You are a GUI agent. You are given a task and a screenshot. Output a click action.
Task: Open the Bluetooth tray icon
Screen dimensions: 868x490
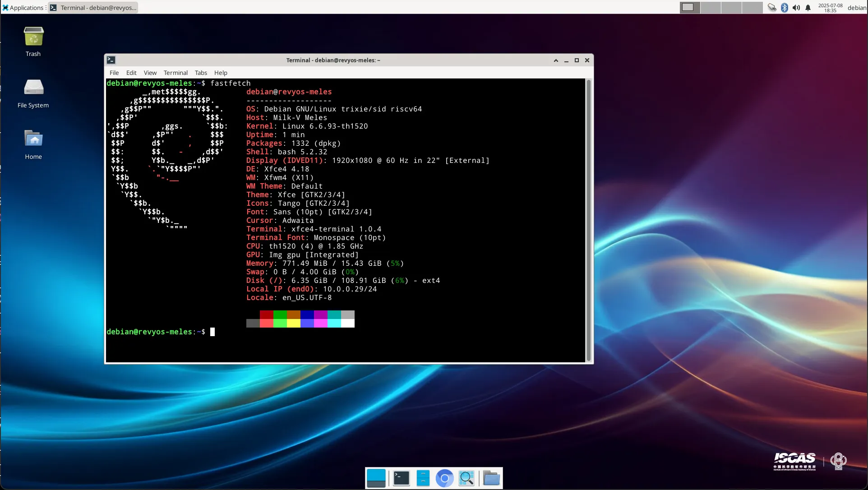tap(785, 8)
